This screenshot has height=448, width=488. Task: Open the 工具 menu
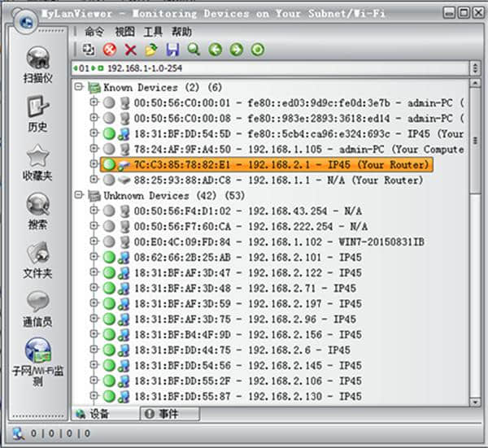click(153, 32)
